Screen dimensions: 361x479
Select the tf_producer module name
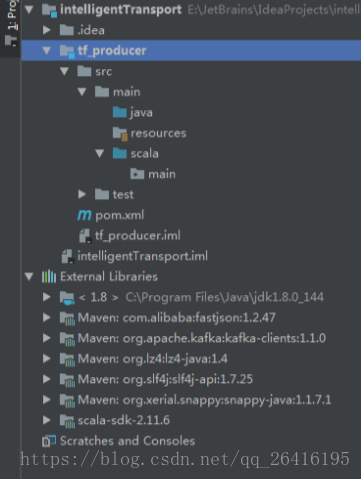click(112, 51)
